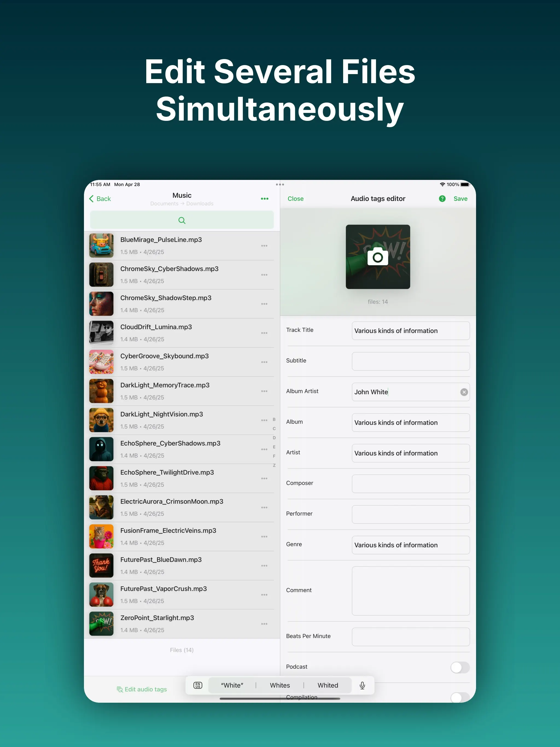
Task: Tap the camera icon on album artwork
Action: coord(378,257)
